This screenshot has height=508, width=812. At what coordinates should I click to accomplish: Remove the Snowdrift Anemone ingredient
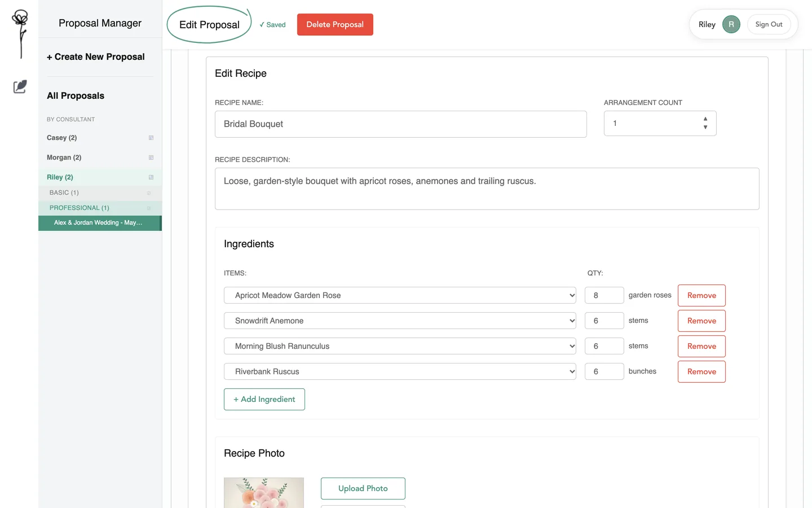[701, 321]
